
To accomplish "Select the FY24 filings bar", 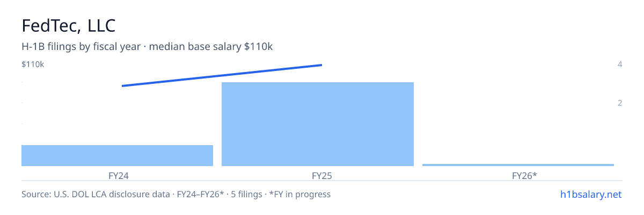I will tap(117, 155).
